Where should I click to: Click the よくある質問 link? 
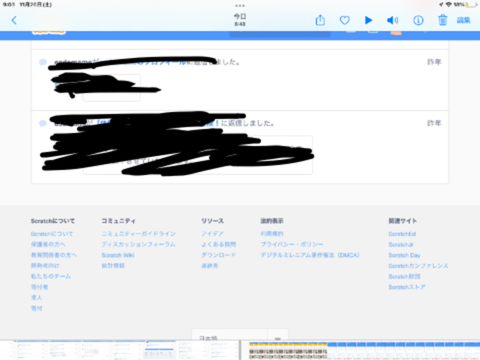coord(219,244)
